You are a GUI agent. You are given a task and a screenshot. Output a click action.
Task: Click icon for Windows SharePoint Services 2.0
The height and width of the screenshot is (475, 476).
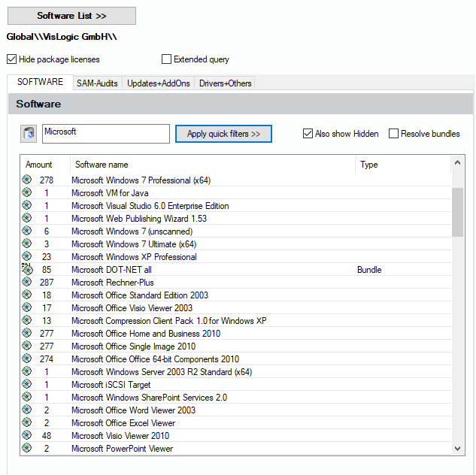pos(27,397)
